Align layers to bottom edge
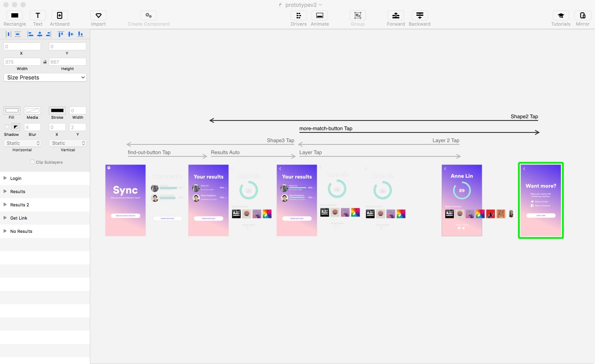This screenshot has height=364, width=595. pos(80,34)
